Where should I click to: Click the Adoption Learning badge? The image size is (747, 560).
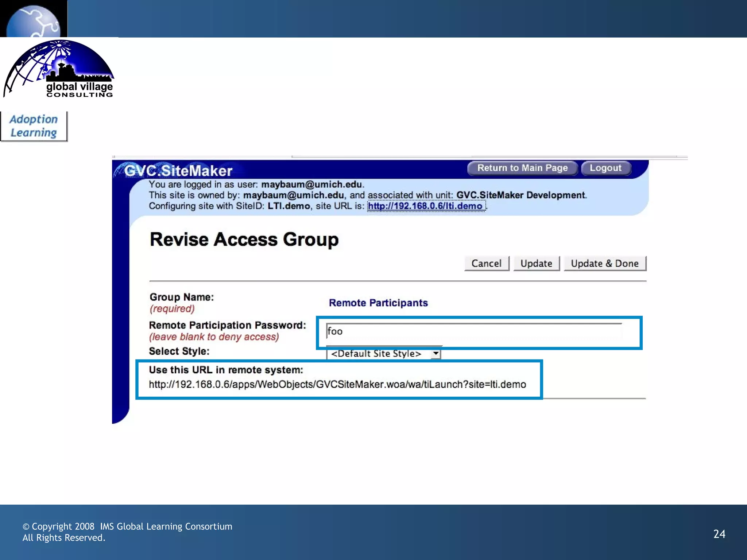click(x=34, y=126)
